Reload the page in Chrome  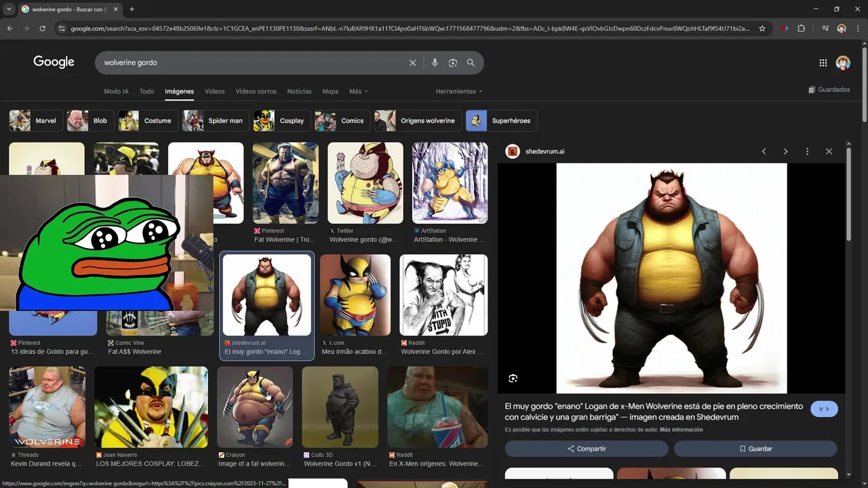(x=42, y=28)
